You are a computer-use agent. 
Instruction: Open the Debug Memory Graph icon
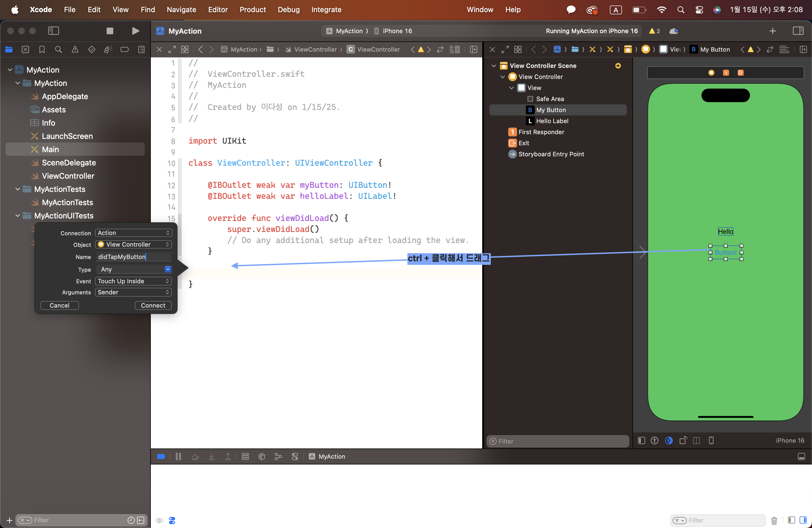(x=278, y=457)
